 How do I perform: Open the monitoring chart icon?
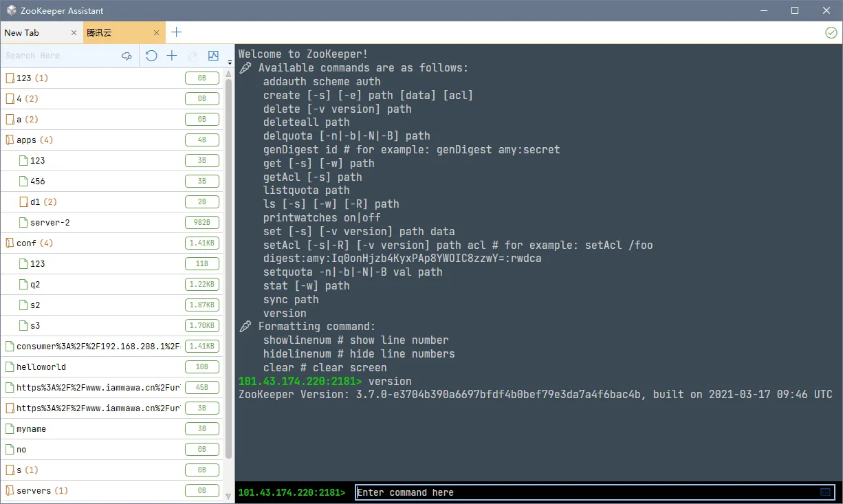(213, 56)
